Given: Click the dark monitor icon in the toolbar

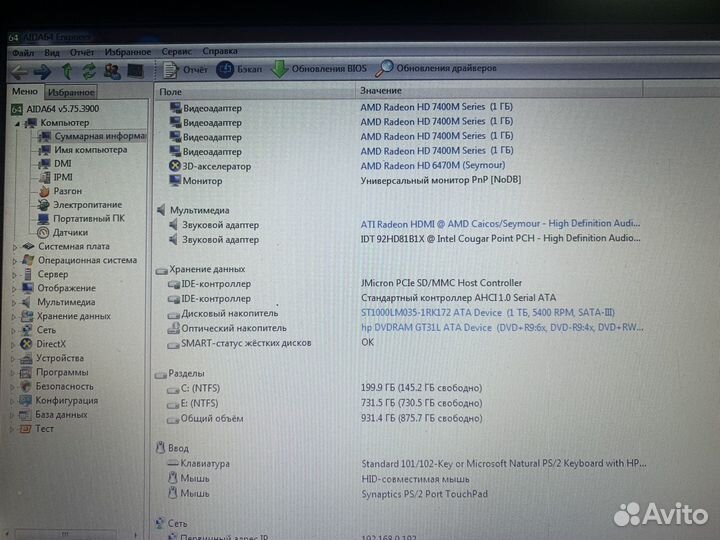Looking at the screenshot, I should (x=135, y=71).
